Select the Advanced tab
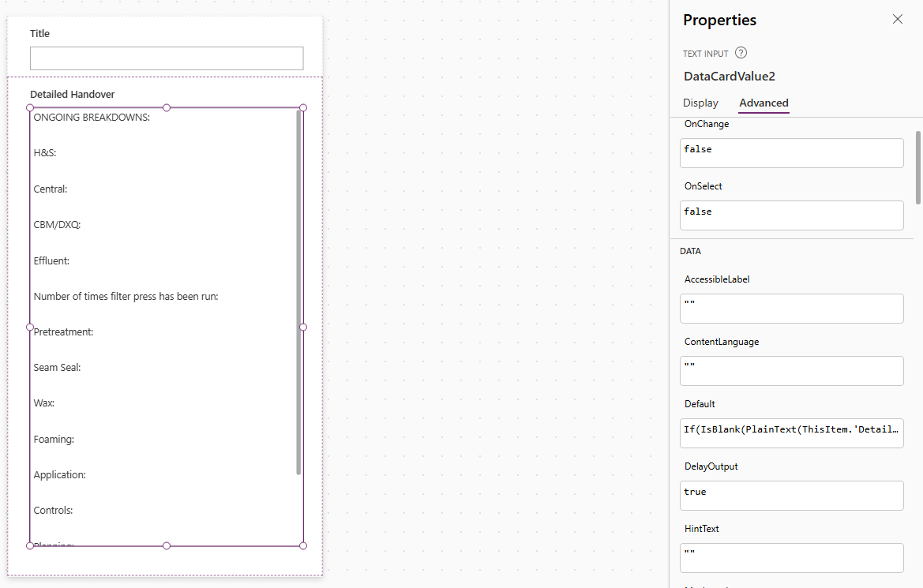Image resolution: width=923 pixels, height=588 pixels. [764, 103]
